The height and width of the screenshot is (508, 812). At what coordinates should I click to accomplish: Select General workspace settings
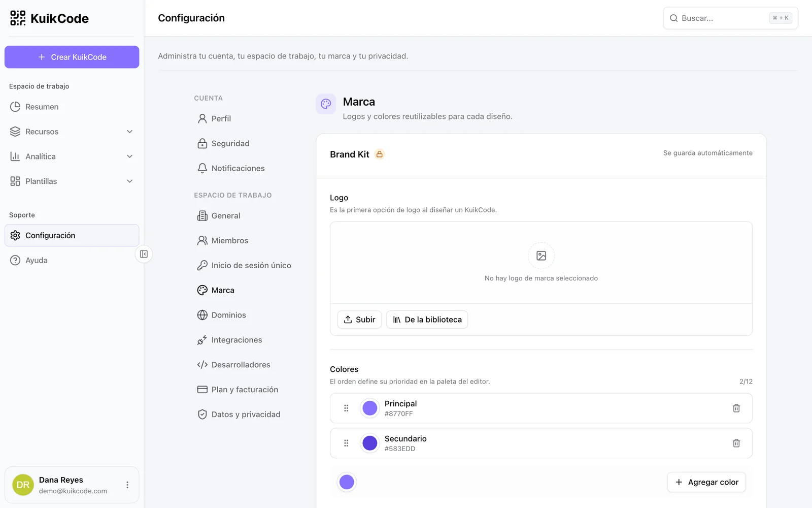coord(219,215)
